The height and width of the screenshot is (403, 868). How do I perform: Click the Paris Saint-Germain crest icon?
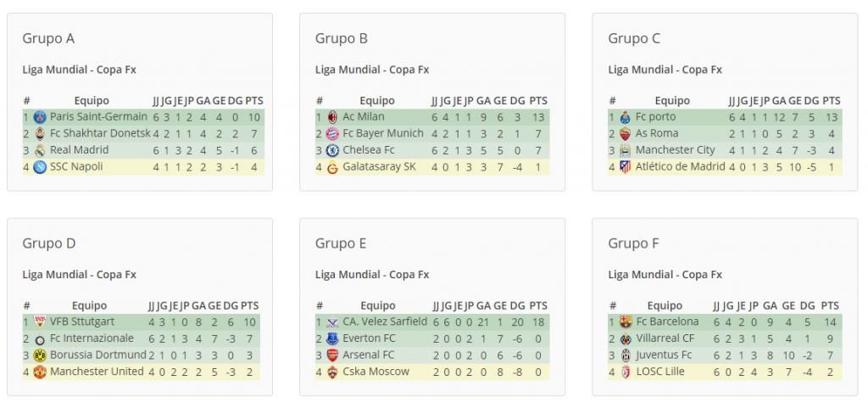click(40, 117)
